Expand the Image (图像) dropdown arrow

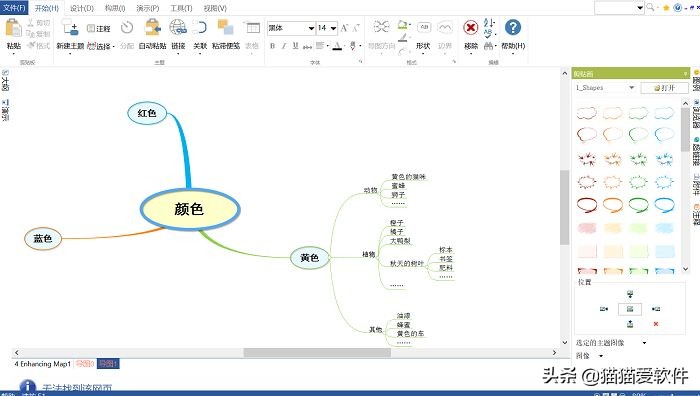tap(601, 356)
